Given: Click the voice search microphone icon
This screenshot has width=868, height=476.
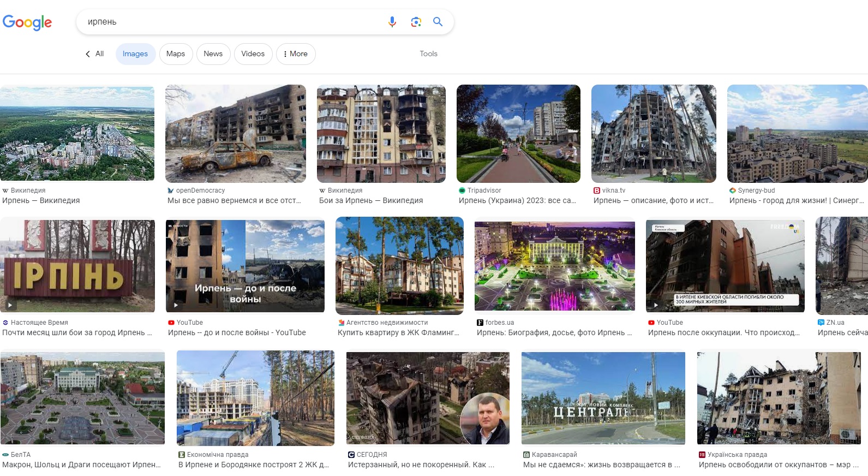Looking at the screenshot, I should coord(392,22).
